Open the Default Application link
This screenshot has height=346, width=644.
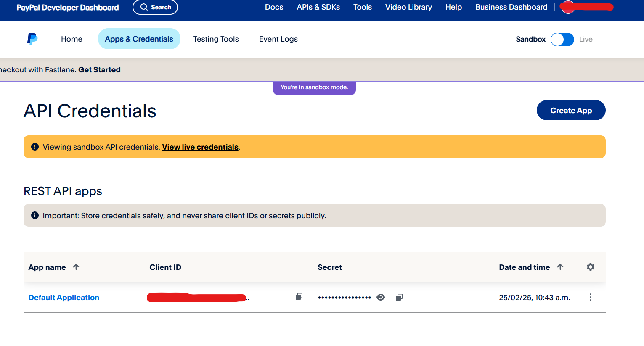pyautogui.click(x=64, y=298)
